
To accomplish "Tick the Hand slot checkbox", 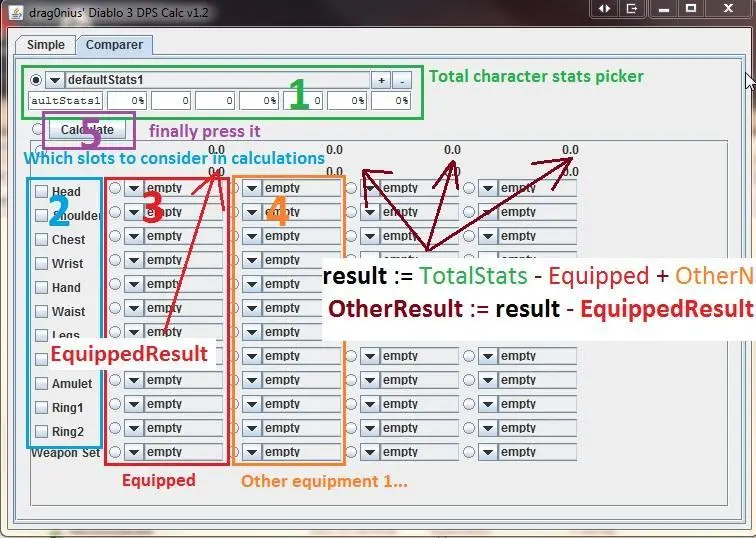I will coord(41,288).
